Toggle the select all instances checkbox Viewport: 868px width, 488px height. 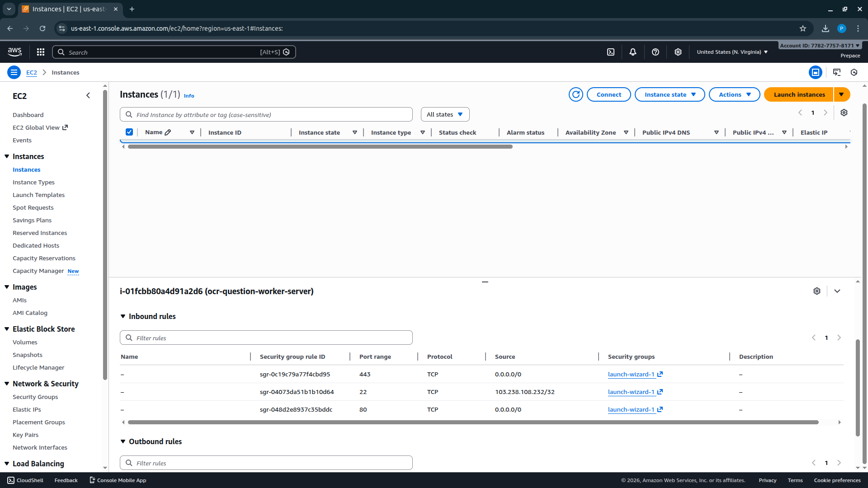129,132
